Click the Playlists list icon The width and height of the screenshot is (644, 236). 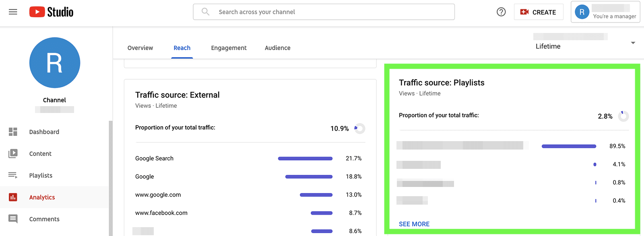13,175
